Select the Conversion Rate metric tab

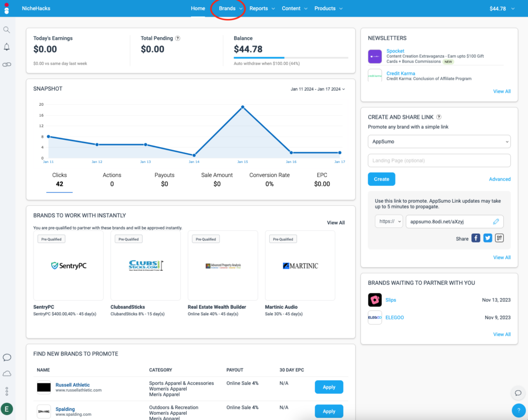269,180
